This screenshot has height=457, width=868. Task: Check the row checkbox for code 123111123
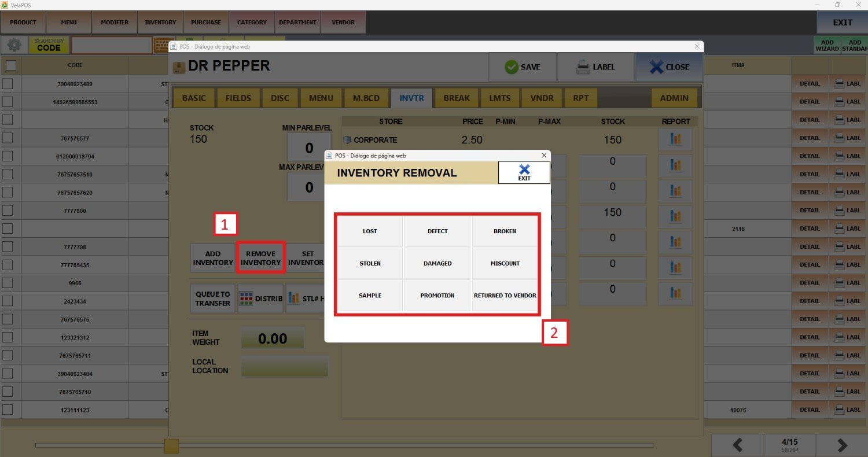pyautogui.click(x=8, y=410)
